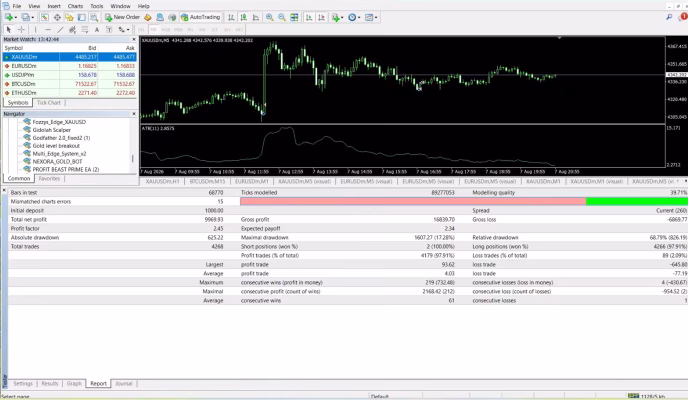Toggle chart shift icon
Screen dimensions: 688x400
[x=321, y=17]
